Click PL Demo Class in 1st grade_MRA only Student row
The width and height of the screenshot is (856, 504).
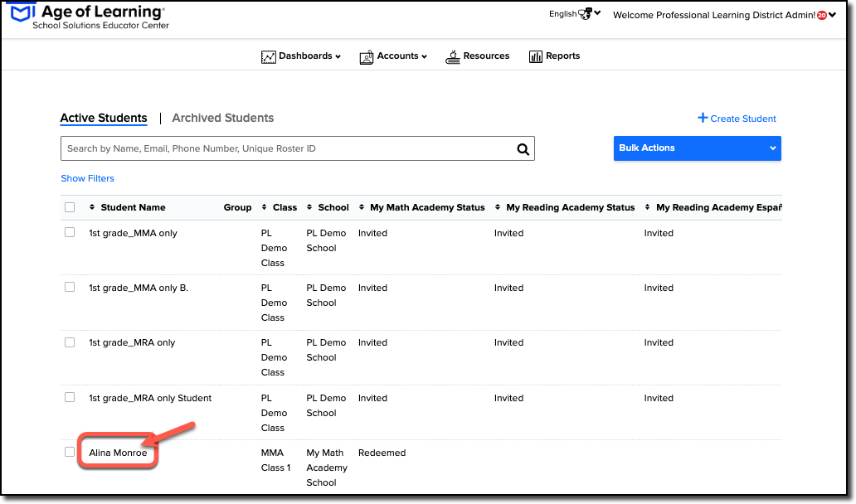(x=274, y=413)
